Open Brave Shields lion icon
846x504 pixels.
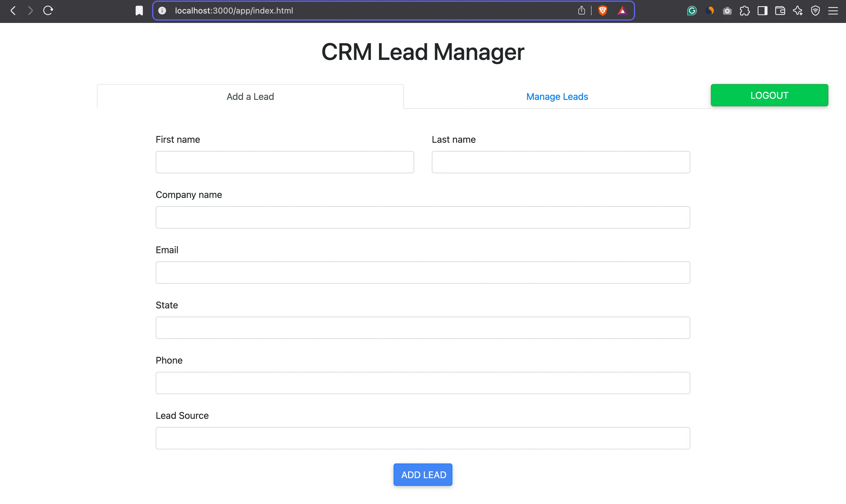pos(602,11)
